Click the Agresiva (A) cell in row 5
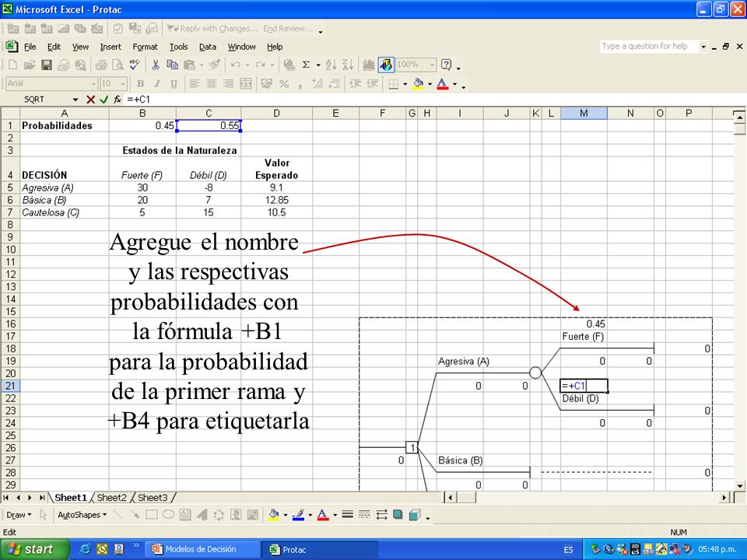 click(x=65, y=187)
